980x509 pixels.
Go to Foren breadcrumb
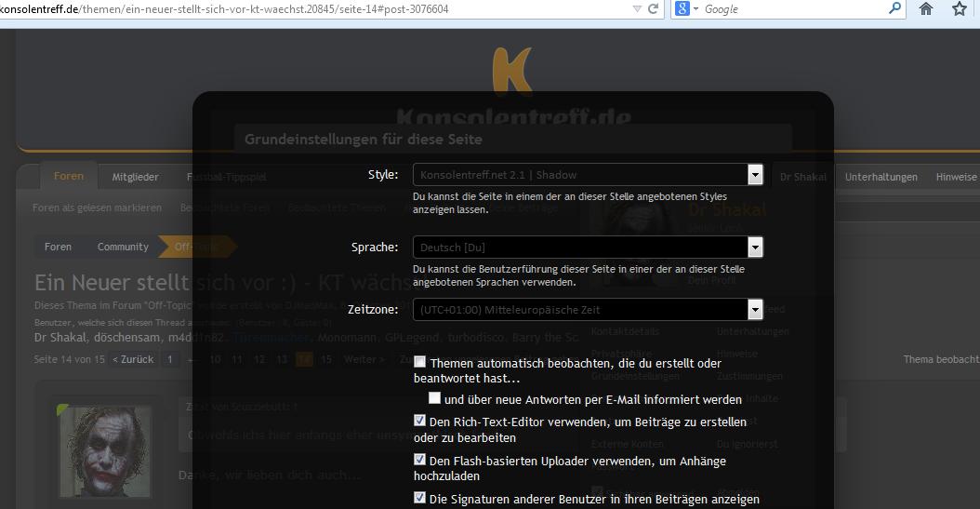point(58,247)
